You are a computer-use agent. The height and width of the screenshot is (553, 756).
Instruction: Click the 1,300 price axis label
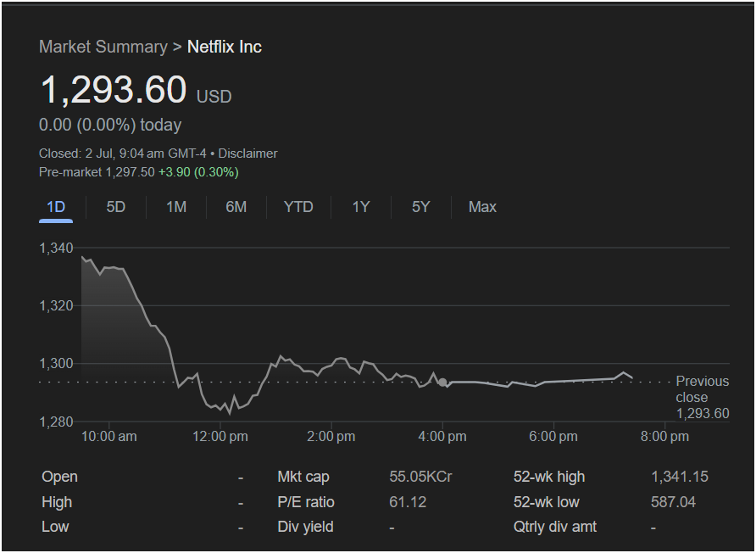click(x=57, y=363)
